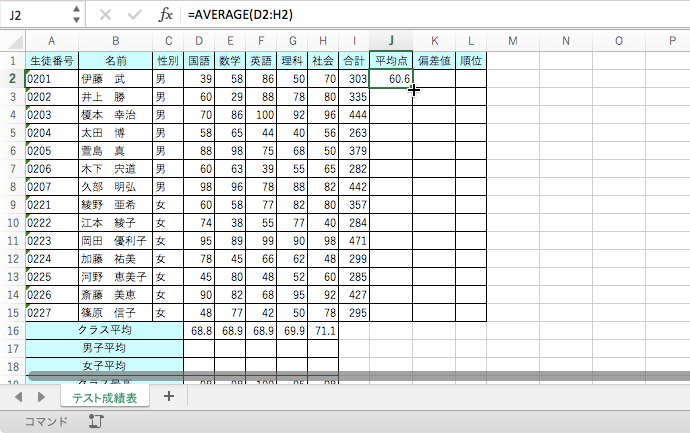Select column A header
This screenshot has height=433, width=690.
(52, 41)
